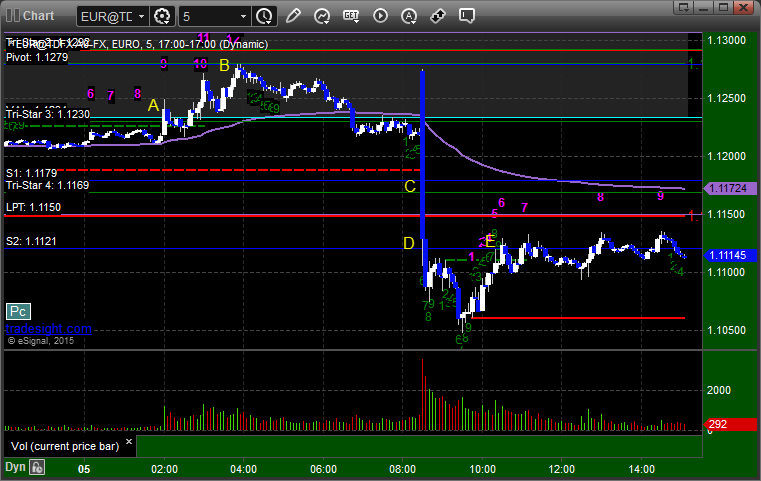Screen dimensions: 761x481
Task: Click the 1.13000 price axis label
Action: 726,40
